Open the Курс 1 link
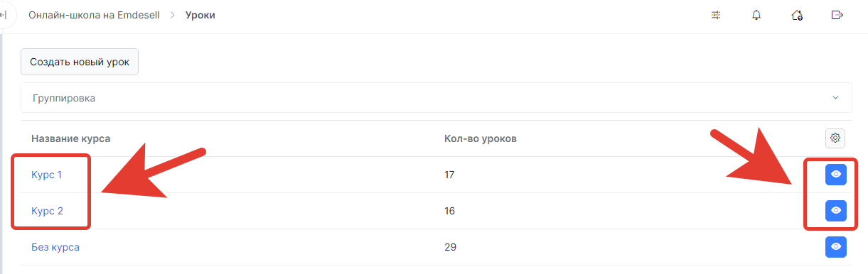The width and height of the screenshot is (868, 274). pos(47,175)
